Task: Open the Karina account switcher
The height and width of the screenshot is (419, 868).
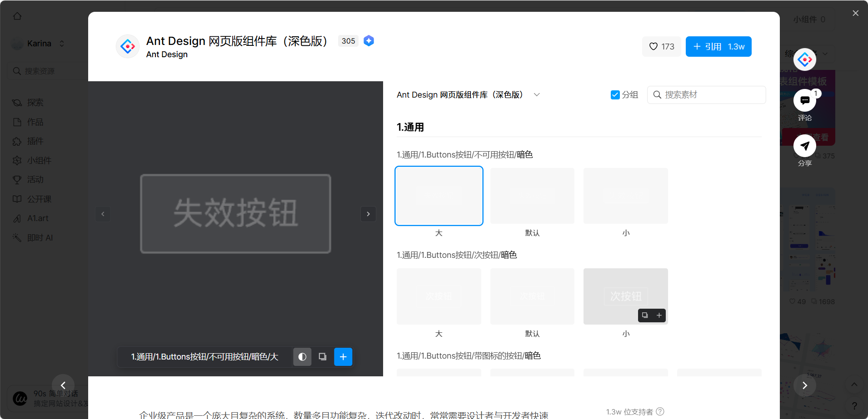Action: pyautogui.click(x=39, y=44)
